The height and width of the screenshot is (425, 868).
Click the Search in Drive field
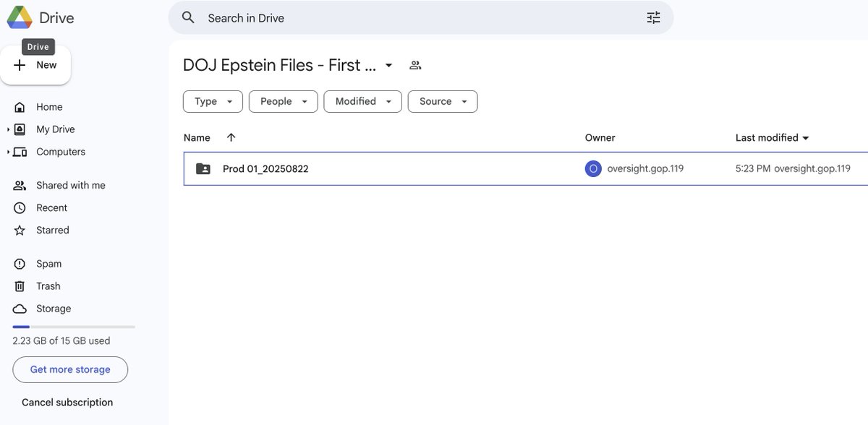pos(420,17)
